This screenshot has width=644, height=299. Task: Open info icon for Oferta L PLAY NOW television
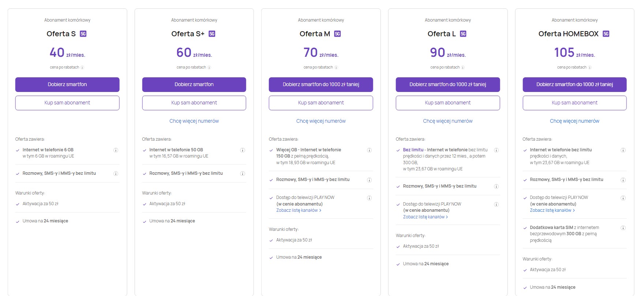496,204
